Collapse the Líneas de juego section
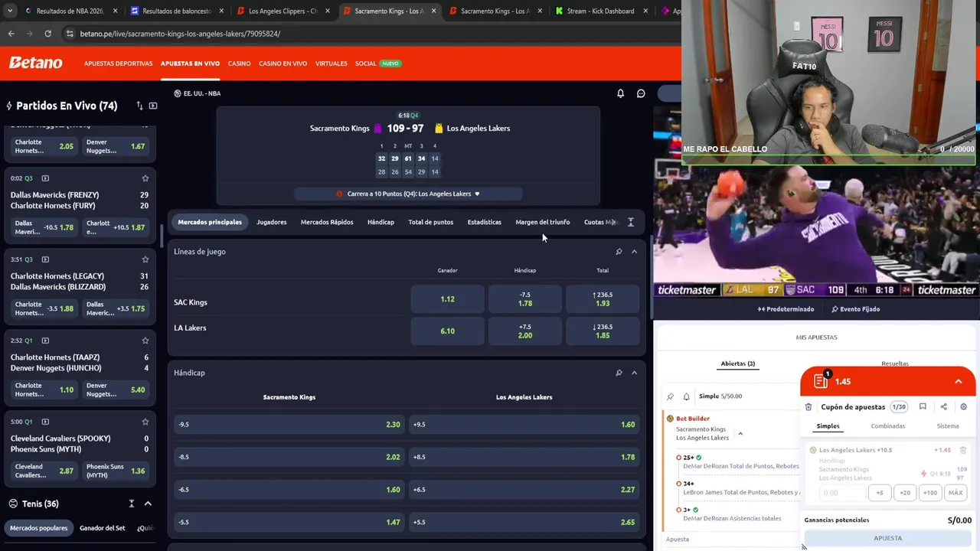Screen dimensions: 980x551 point(634,252)
